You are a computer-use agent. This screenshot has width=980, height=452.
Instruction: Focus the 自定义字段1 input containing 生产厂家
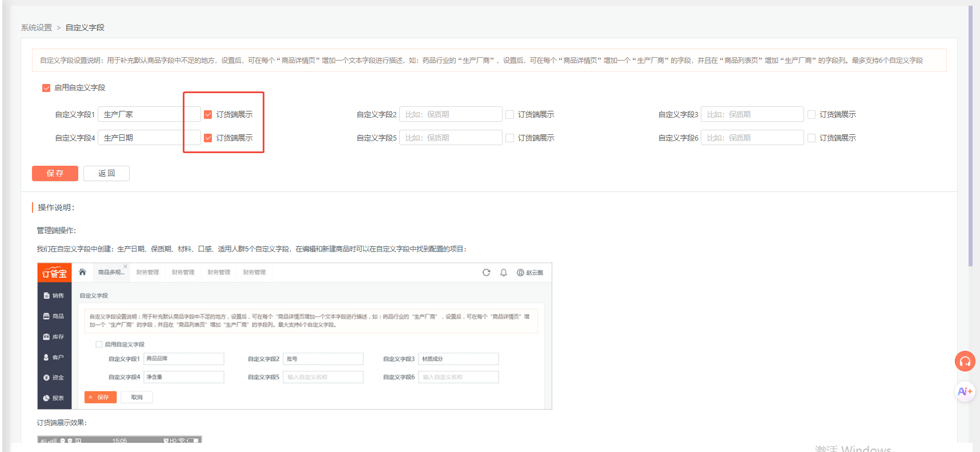click(x=149, y=114)
